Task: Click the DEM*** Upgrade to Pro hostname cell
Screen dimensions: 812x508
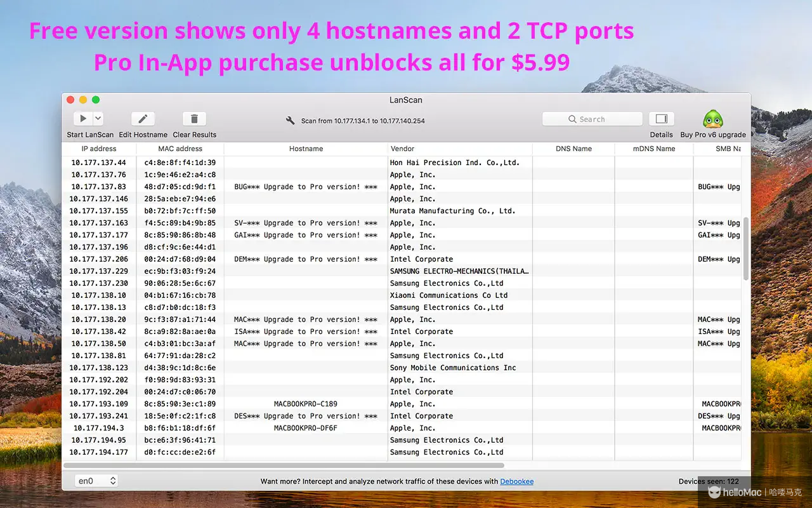Action: [x=306, y=259]
